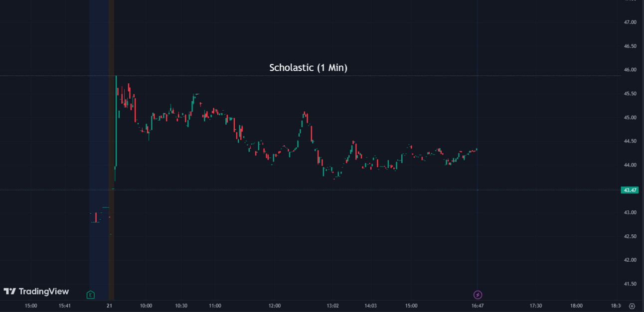
Task: Click the 12:00 time axis label
Action: click(275, 306)
